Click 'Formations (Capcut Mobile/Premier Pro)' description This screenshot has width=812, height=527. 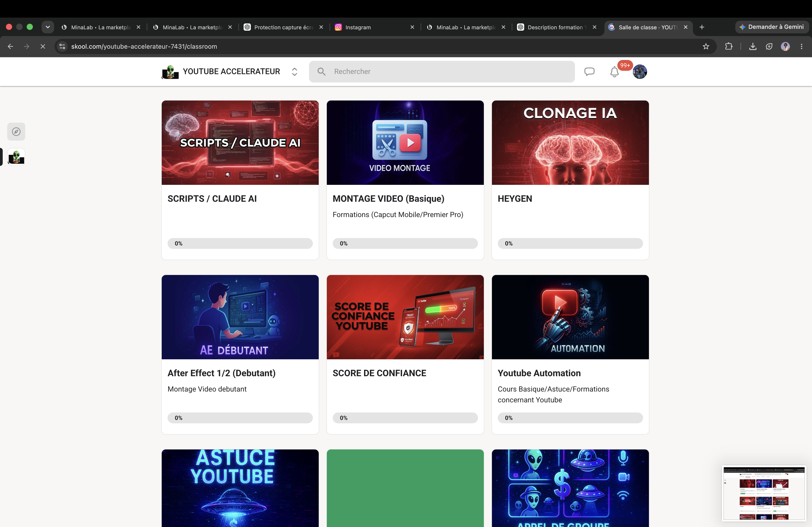point(398,215)
